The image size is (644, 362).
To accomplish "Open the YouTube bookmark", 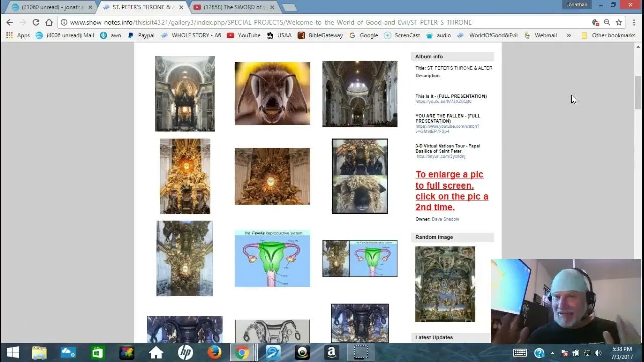I will pyautogui.click(x=244, y=35).
